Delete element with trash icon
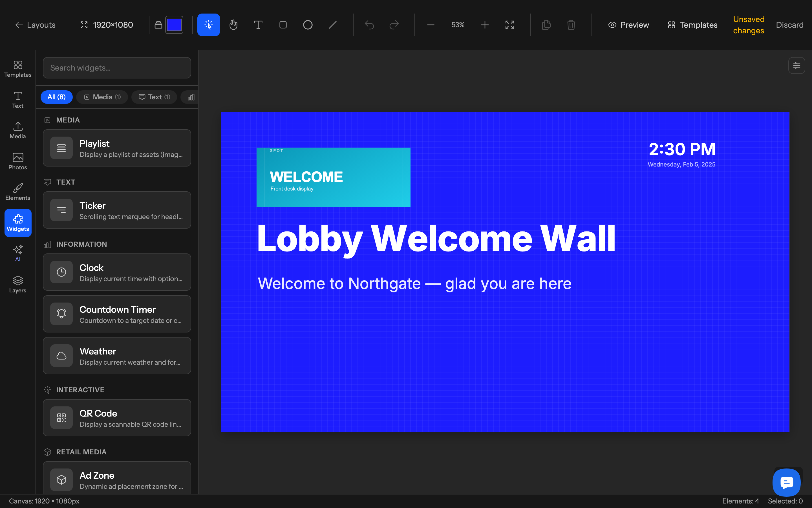This screenshot has height=508, width=812. 571,25
